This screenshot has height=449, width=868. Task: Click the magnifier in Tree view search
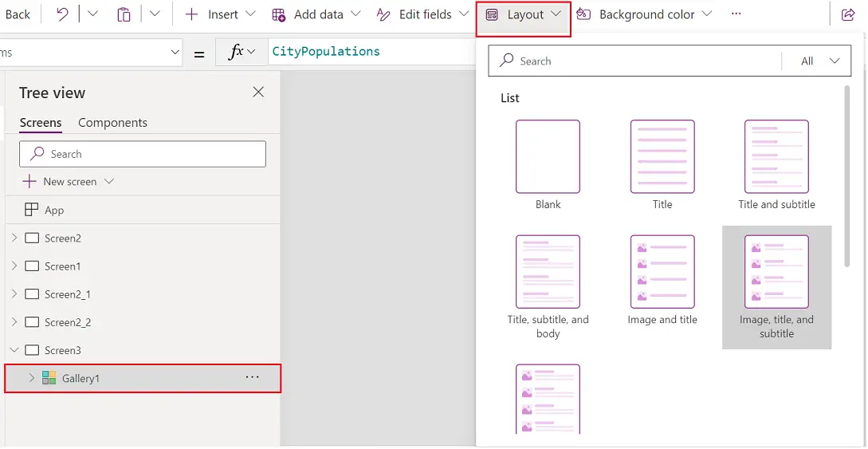click(37, 154)
